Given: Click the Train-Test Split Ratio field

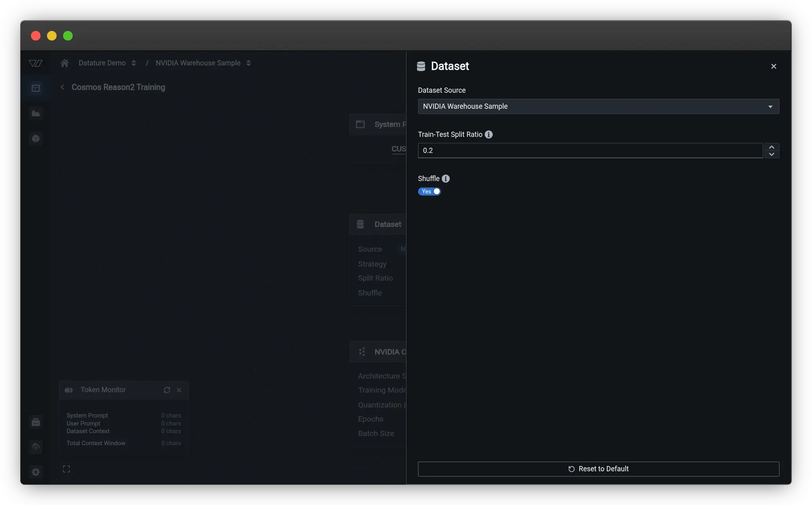Looking at the screenshot, I should click(590, 151).
